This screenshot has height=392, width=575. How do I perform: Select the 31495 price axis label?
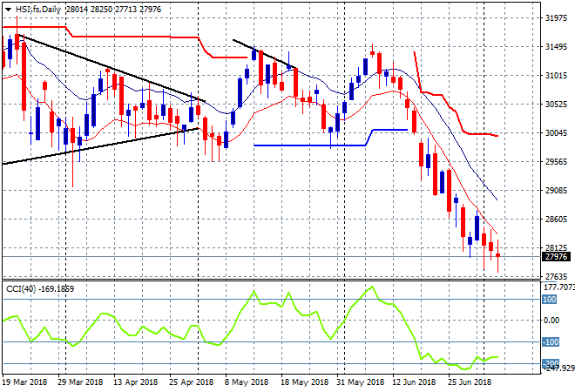(556, 47)
